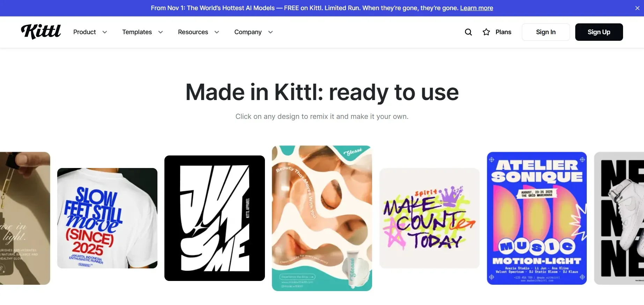Screen dimensions: 644x305
Task: Expand the Company dropdown chevron
Action: (x=271, y=32)
